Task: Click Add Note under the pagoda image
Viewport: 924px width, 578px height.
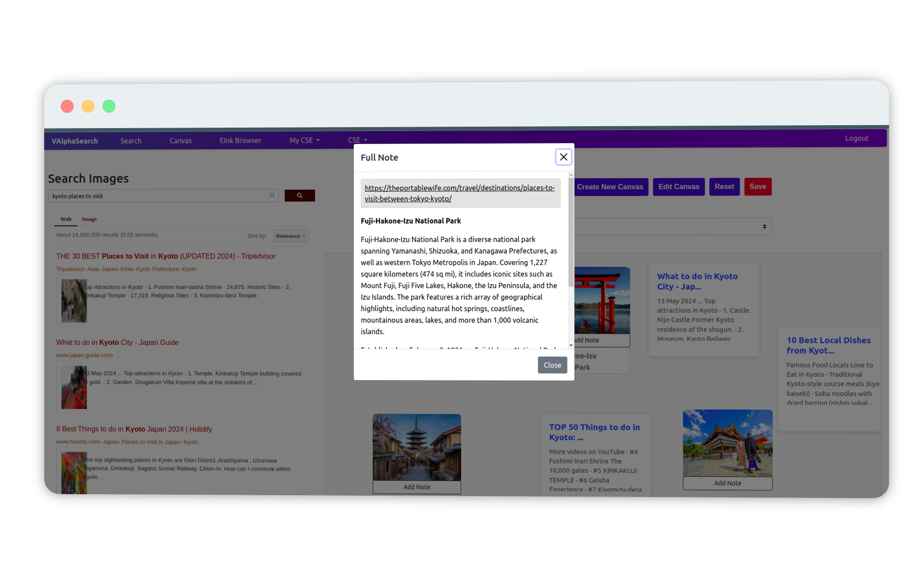Action: point(416,487)
